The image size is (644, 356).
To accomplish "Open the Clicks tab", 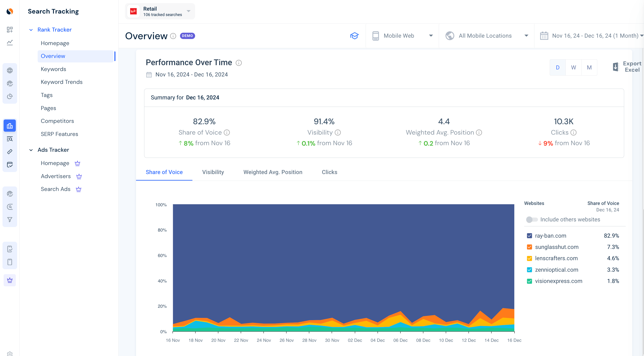I will [x=329, y=172].
